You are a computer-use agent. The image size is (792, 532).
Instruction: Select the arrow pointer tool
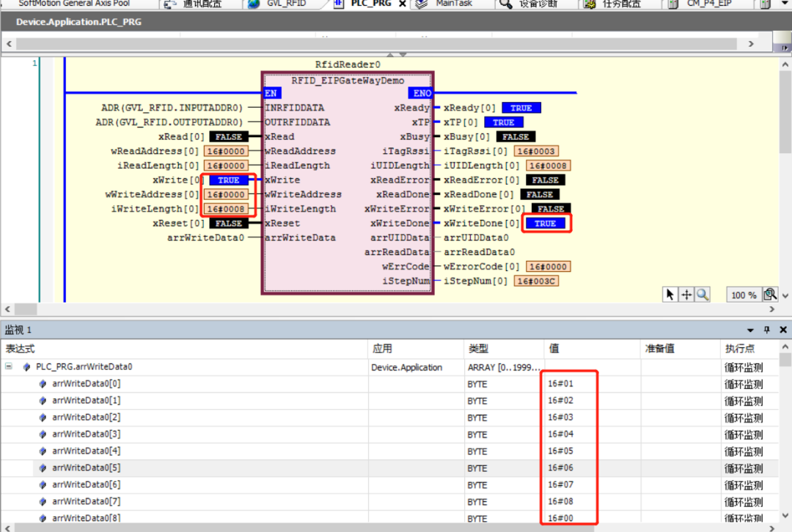670,295
